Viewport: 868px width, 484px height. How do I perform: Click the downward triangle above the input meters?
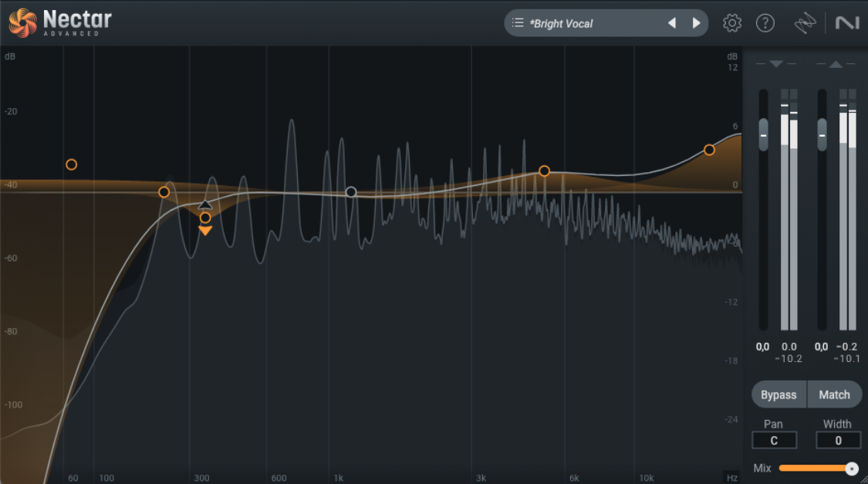pyautogui.click(x=776, y=64)
